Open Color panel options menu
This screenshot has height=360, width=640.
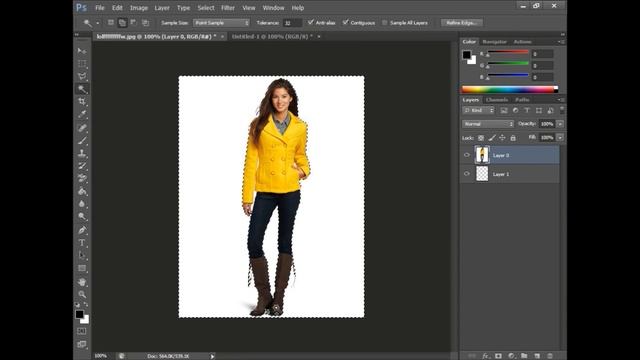pos(562,42)
